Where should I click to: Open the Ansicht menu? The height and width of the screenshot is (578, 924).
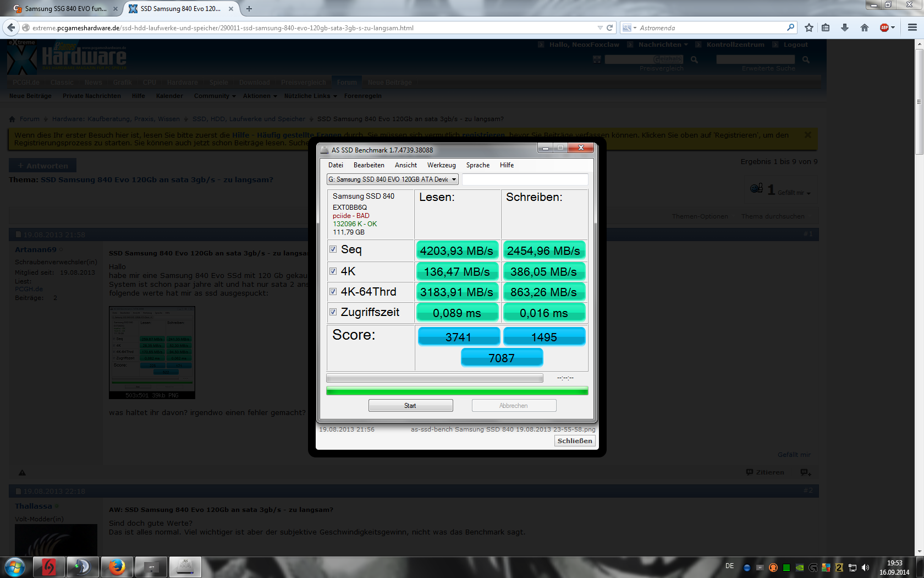(x=406, y=165)
